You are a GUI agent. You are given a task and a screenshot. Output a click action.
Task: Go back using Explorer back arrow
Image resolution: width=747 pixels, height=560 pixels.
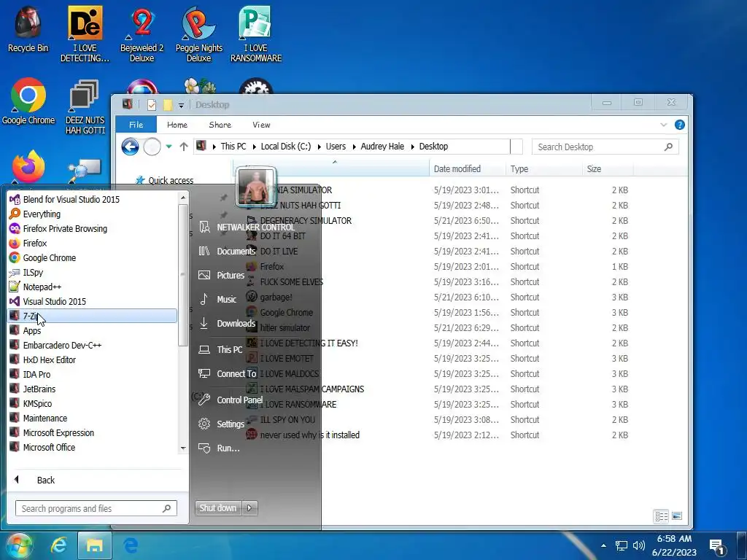coord(130,147)
